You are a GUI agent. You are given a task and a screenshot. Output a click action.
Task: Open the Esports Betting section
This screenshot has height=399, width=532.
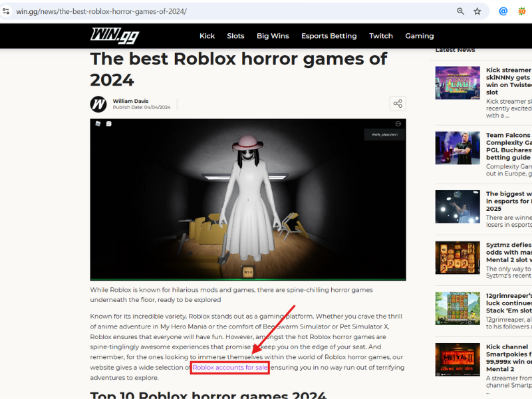tap(329, 37)
